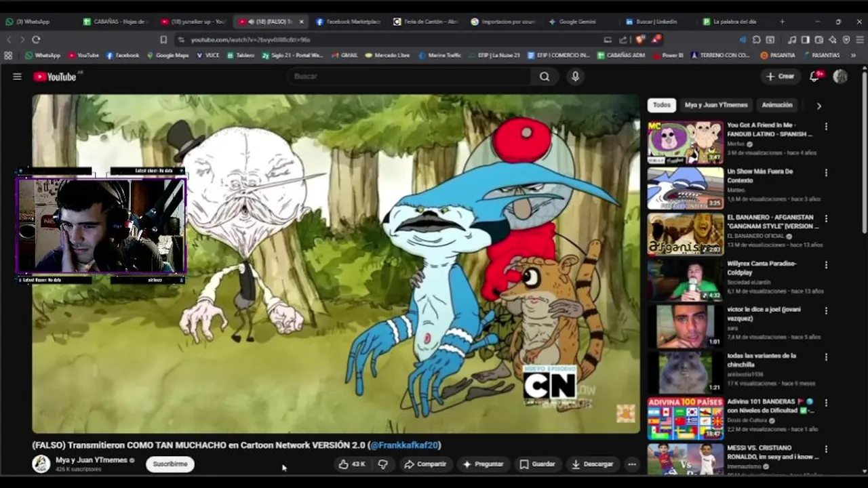Image resolution: width=868 pixels, height=488 pixels.
Task: Mute the tab via the speaker icon on the active tab
Action: pyautogui.click(x=251, y=22)
